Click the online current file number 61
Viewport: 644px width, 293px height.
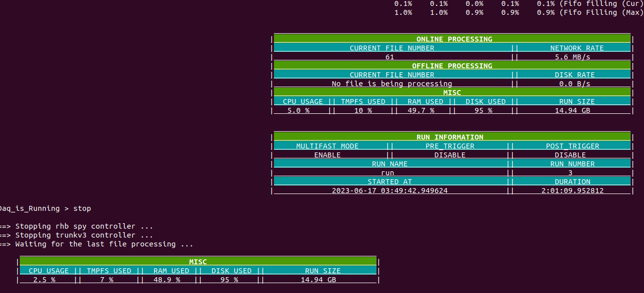390,57
